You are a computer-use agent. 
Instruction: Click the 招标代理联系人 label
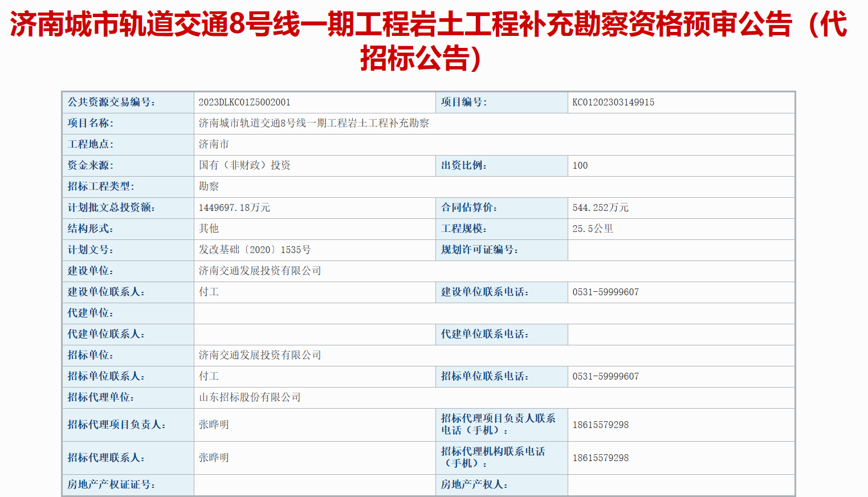(106, 458)
